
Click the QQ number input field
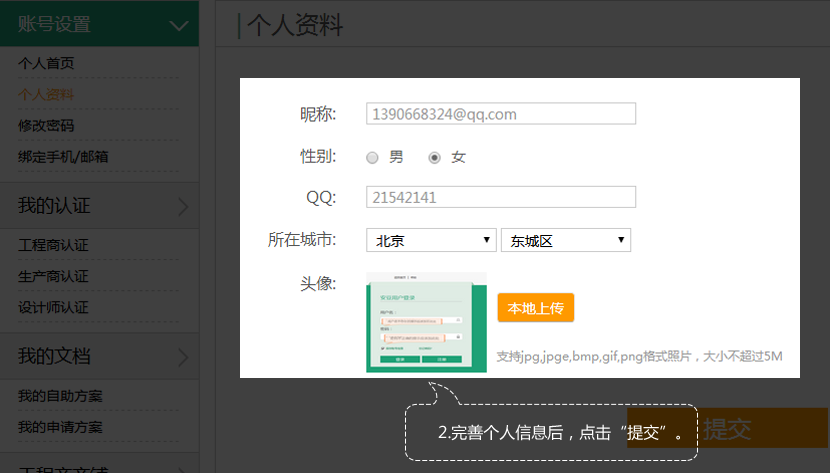pos(501,198)
